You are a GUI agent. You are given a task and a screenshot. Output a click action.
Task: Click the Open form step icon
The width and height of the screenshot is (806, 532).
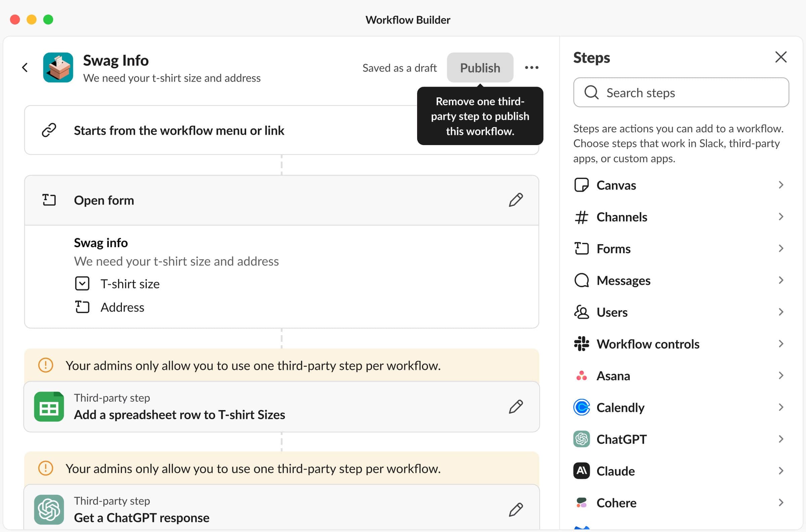(x=49, y=200)
